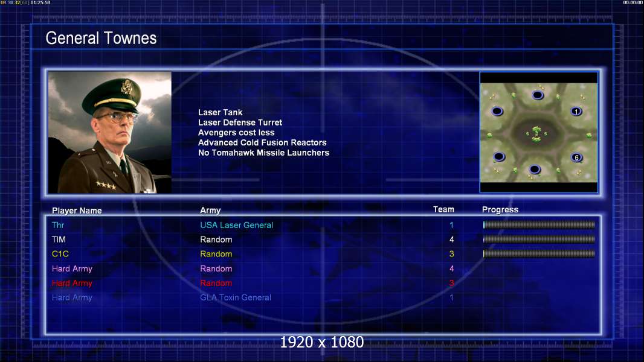Select player name TIM
The image size is (644, 362).
pos(59,240)
